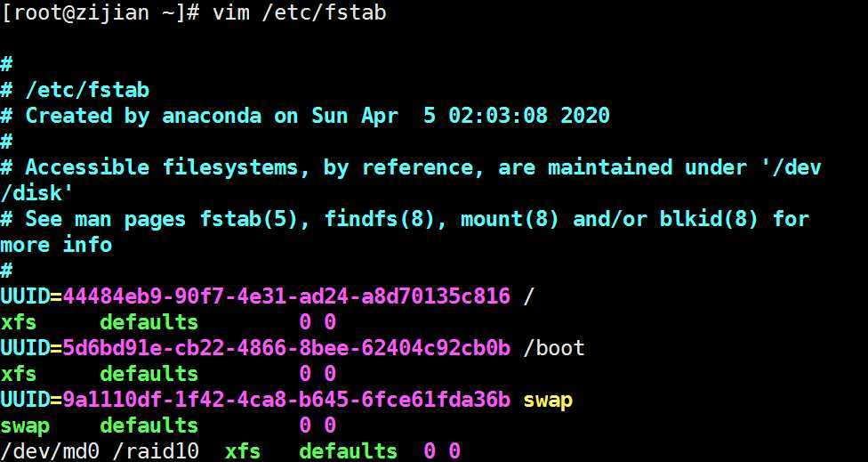Click the UUID starting with 44484eb9
The image size is (868, 462).
point(286,296)
